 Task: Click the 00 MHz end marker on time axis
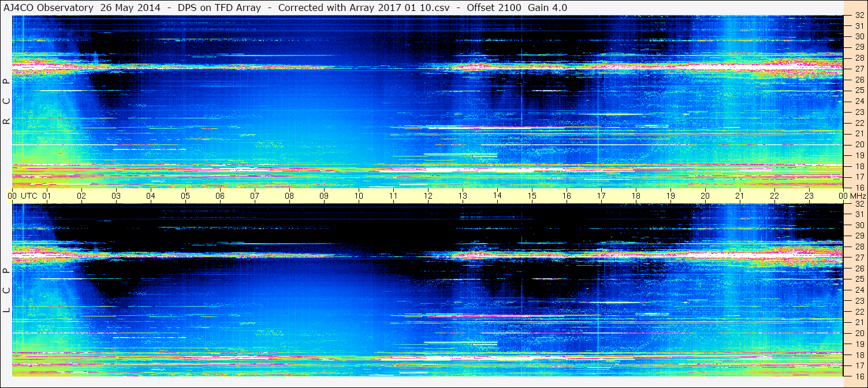852,196
